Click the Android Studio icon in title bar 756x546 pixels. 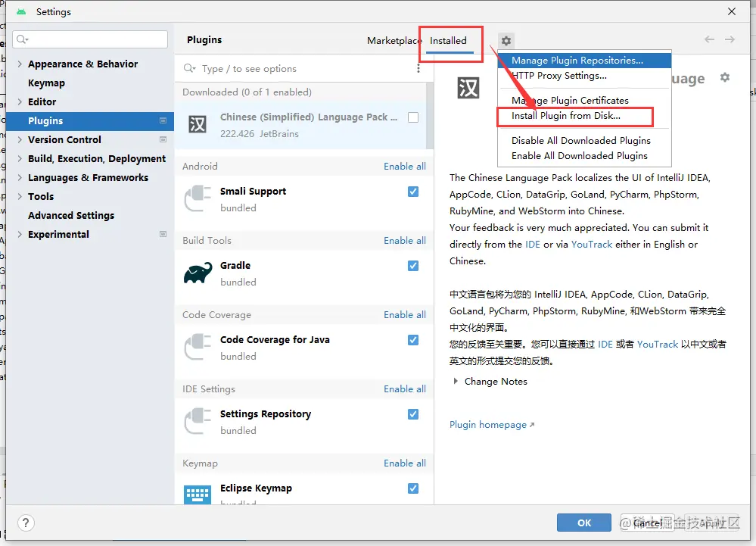(20, 11)
